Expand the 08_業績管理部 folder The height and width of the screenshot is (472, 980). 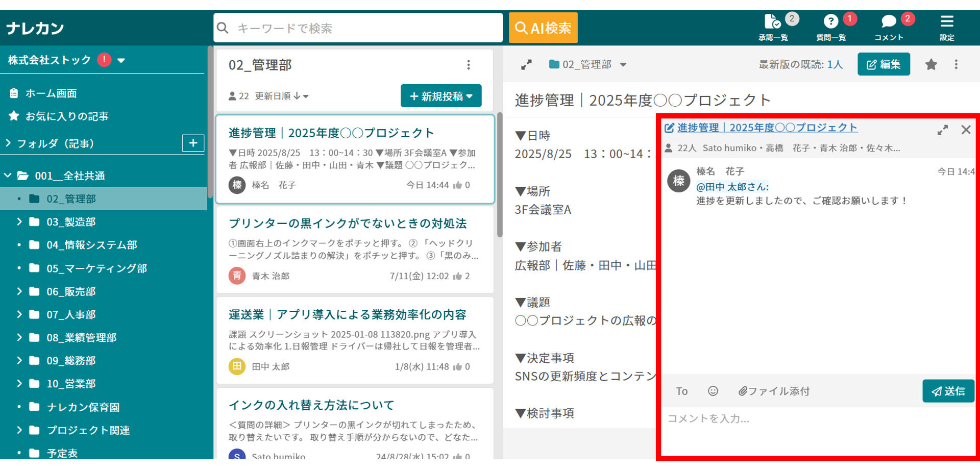[x=19, y=337]
